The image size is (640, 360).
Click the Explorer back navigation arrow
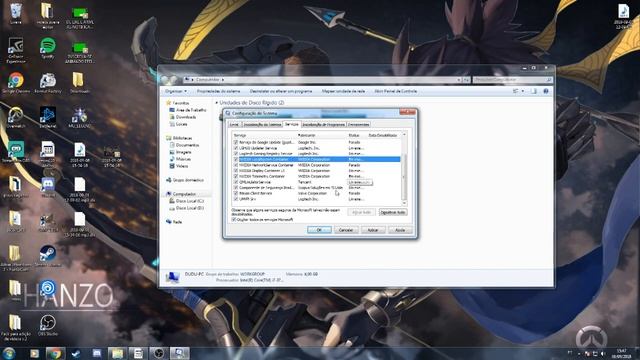pos(165,80)
